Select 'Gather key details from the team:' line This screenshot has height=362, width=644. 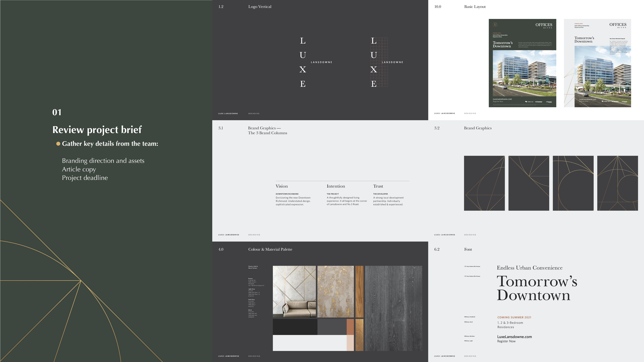[x=110, y=144]
